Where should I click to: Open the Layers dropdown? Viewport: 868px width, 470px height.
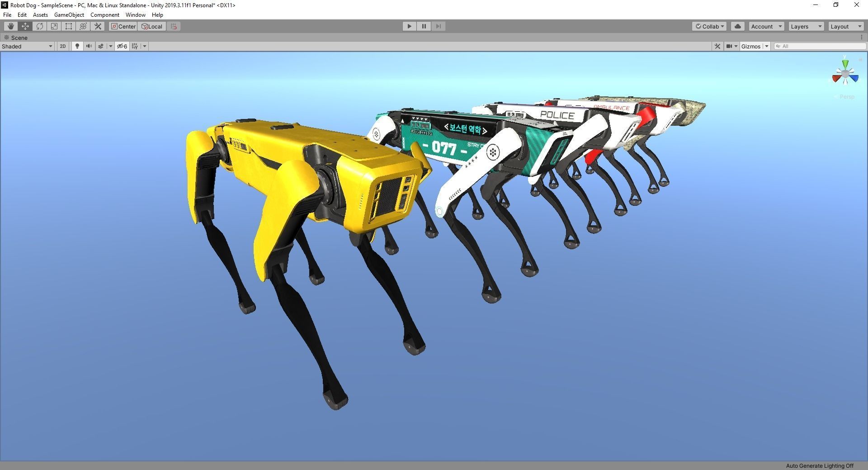click(x=806, y=26)
